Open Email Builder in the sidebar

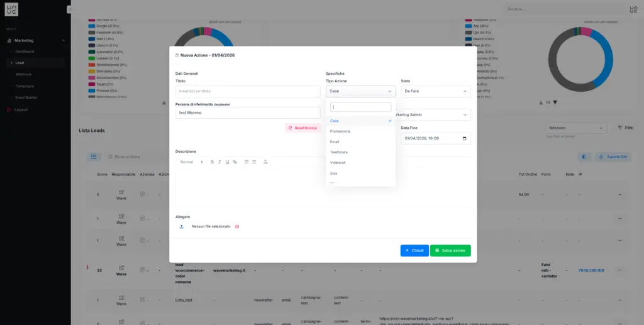26,97
